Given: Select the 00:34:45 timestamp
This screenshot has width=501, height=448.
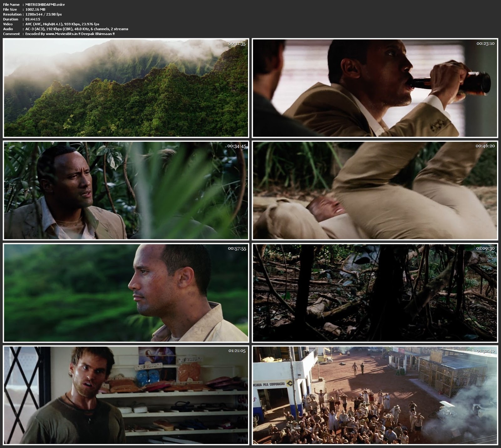Looking at the screenshot, I should coord(237,146).
